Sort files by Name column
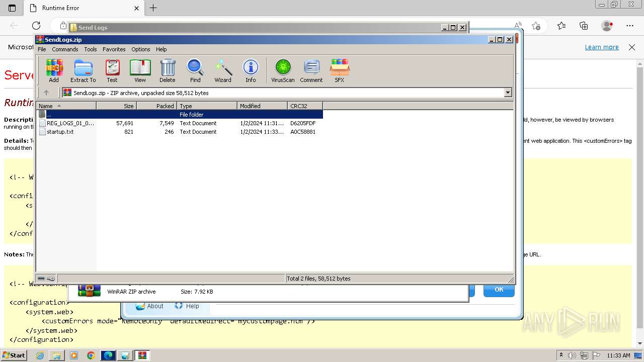644x362 pixels. pos(66,106)
